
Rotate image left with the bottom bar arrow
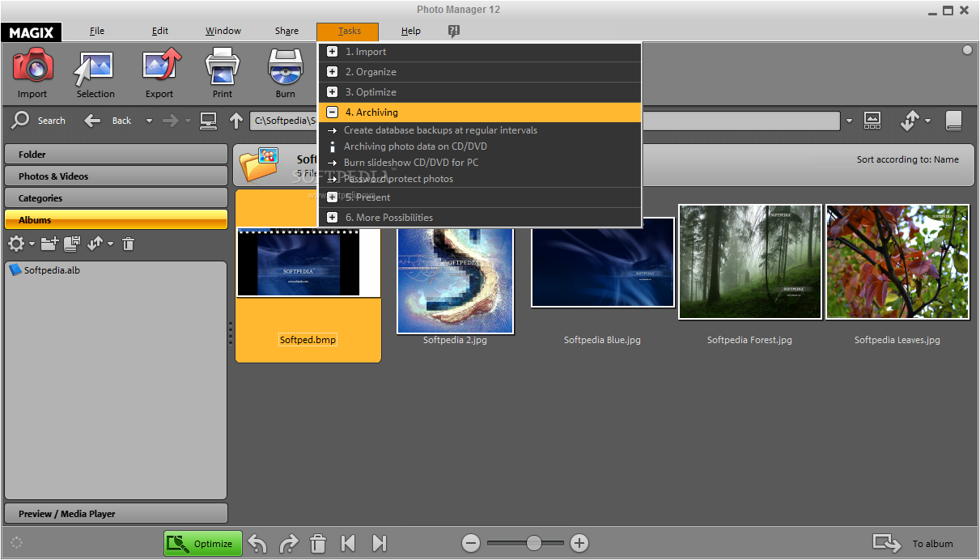coord(257,544)
